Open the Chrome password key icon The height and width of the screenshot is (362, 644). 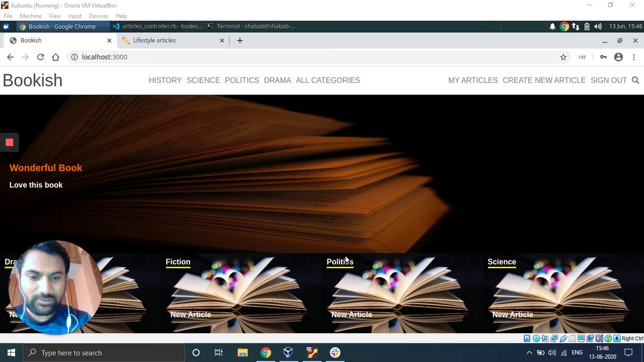pyautogui.click(x=603, y=57)
